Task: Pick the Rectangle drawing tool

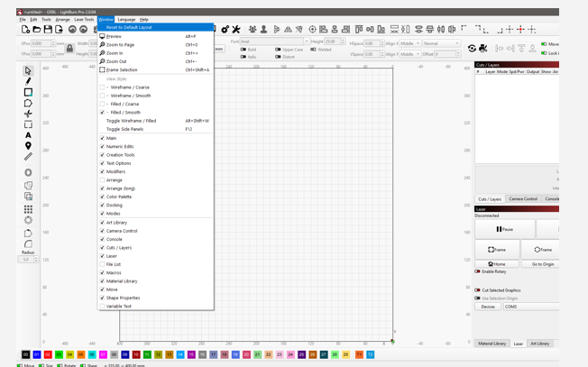Action: click(x=28, y=92)
